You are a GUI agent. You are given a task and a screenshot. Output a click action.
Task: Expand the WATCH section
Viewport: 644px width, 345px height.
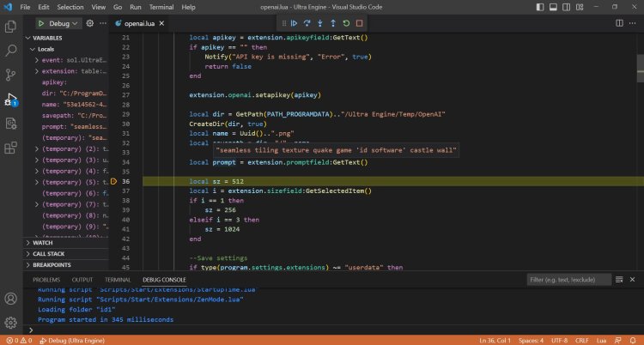click(x=43, y=242)
